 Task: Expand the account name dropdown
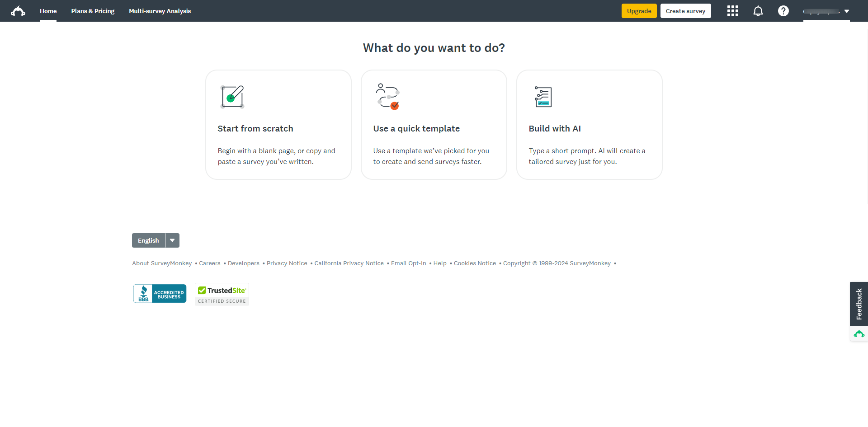click(826, 11)
